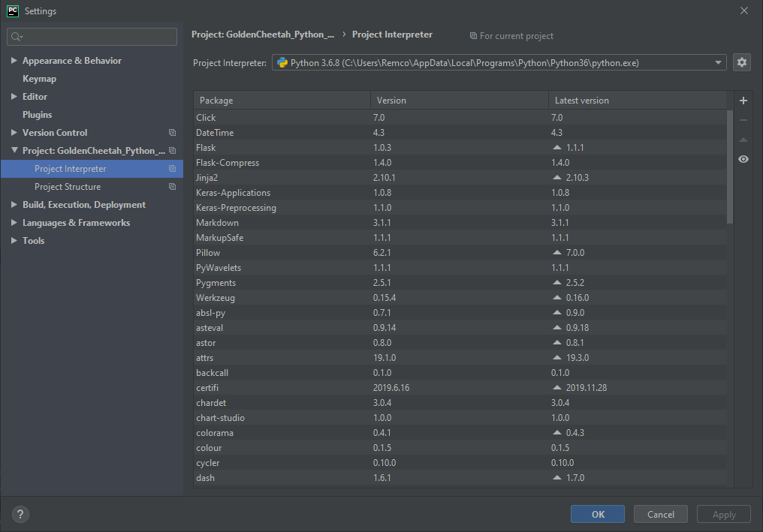Click the Version Control project-scope icon
Image resolution: width=763 pixels, height=532 pixels.
(x=172, y=132)
